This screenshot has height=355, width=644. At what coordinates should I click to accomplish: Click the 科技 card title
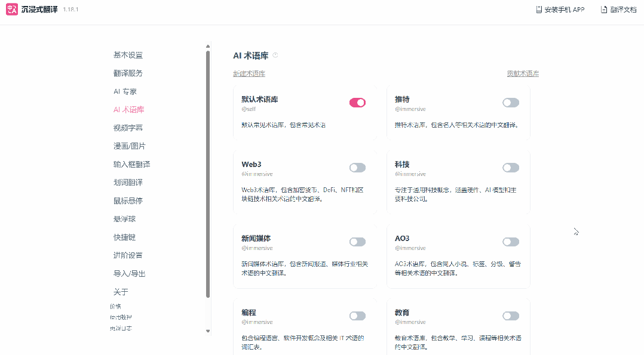click(x=402, y=164)
